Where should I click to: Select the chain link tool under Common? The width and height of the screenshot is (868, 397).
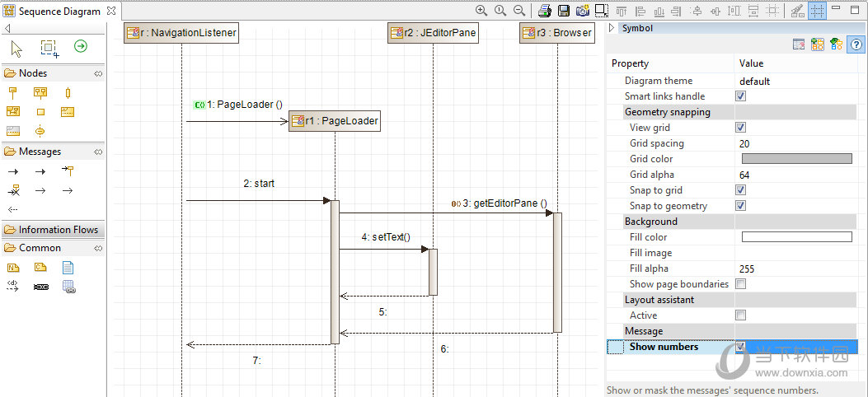pyautogui.click(x=41, y=287)
